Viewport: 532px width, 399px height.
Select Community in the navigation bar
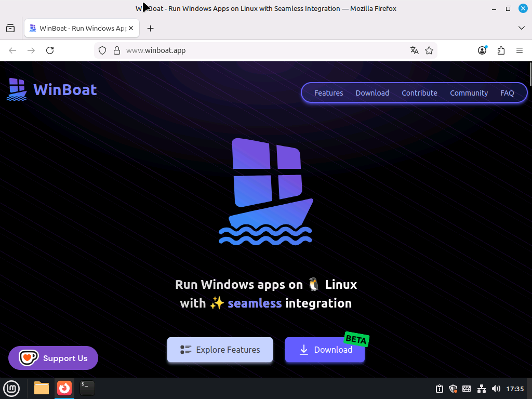pos(469,93)
